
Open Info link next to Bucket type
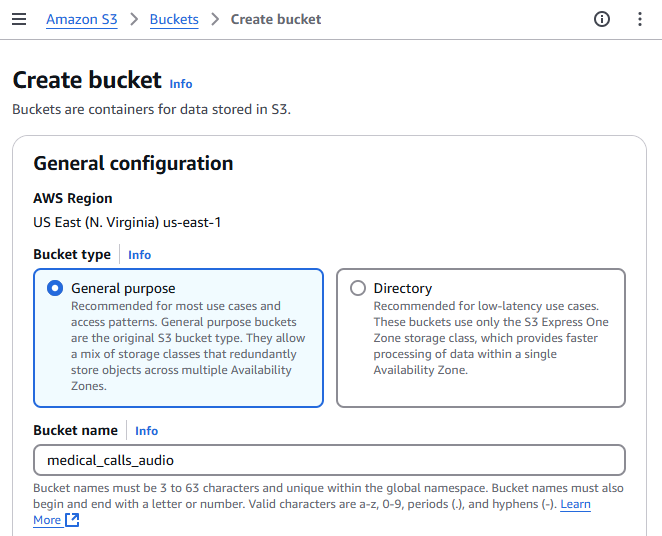tap(140, 255)
